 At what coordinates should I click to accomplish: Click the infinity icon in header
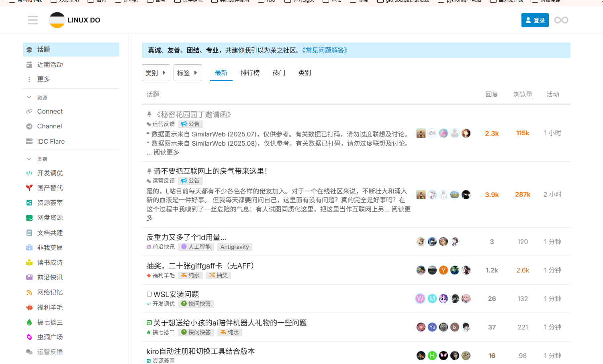[561, 20]
